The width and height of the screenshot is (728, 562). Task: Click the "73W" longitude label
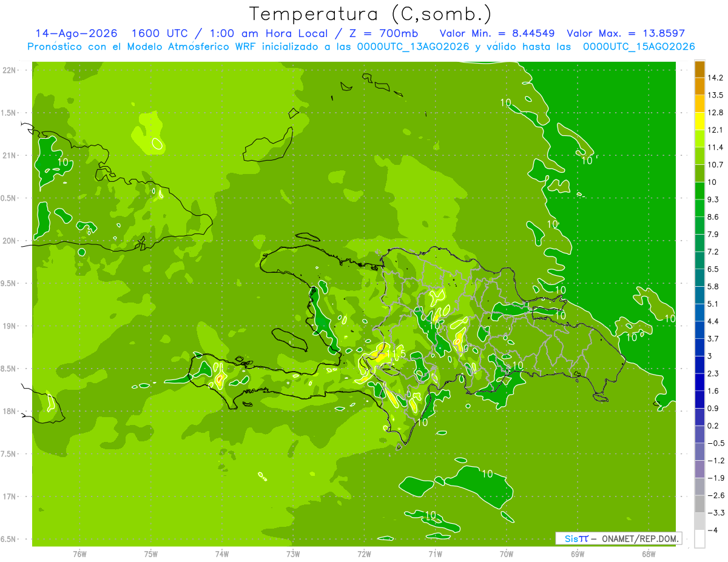pos(293,554)
